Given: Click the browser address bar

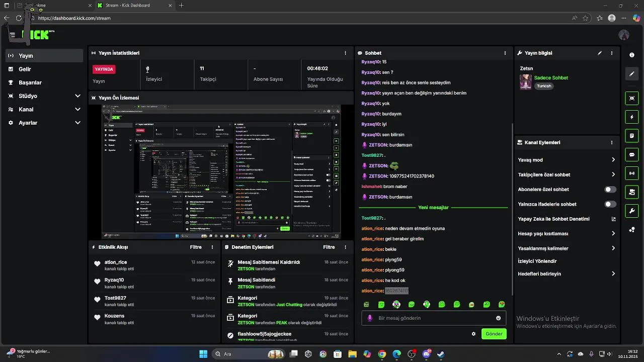Looking at the screenshot, I should coord(302,18).
